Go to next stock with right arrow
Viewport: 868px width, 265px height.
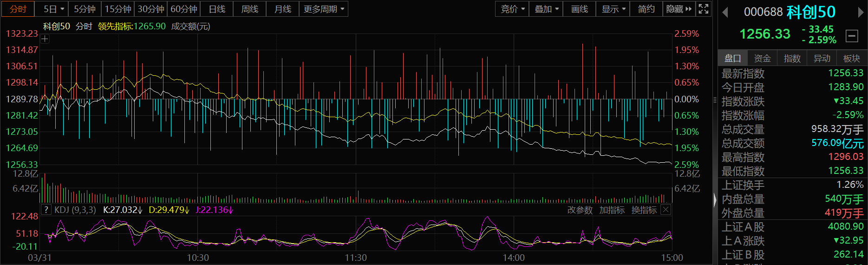861,13
